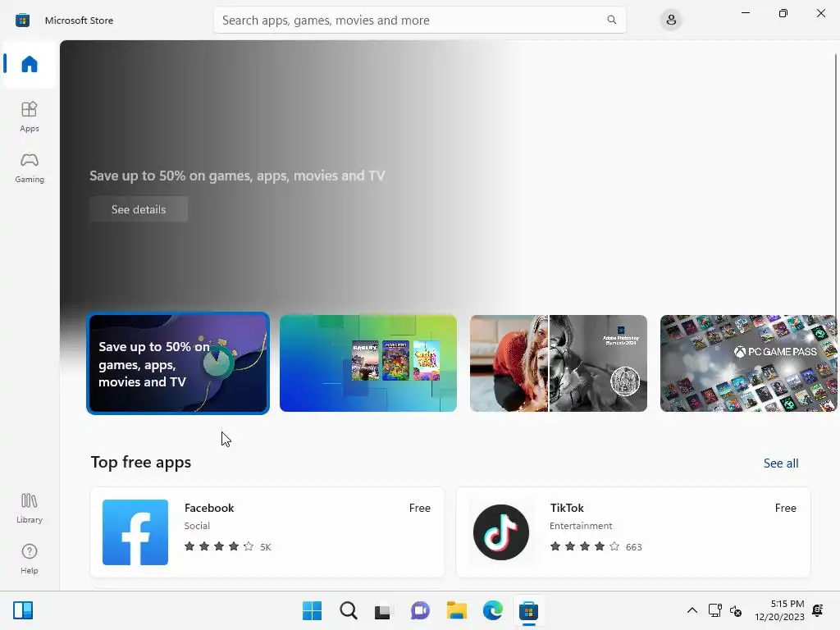Click the Top free apps heading
This screenshot has height=630, width=840.
(141, 463)
